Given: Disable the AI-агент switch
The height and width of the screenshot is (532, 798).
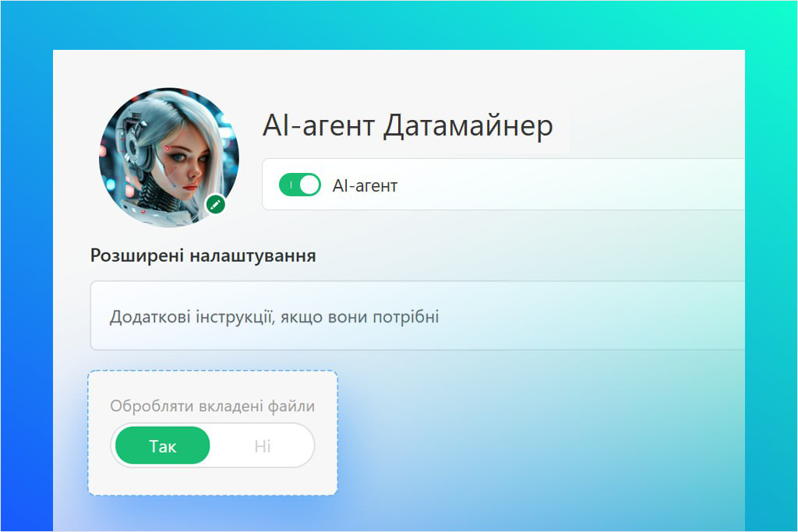Looking at the screenshot, I should [x=300, y=185].
